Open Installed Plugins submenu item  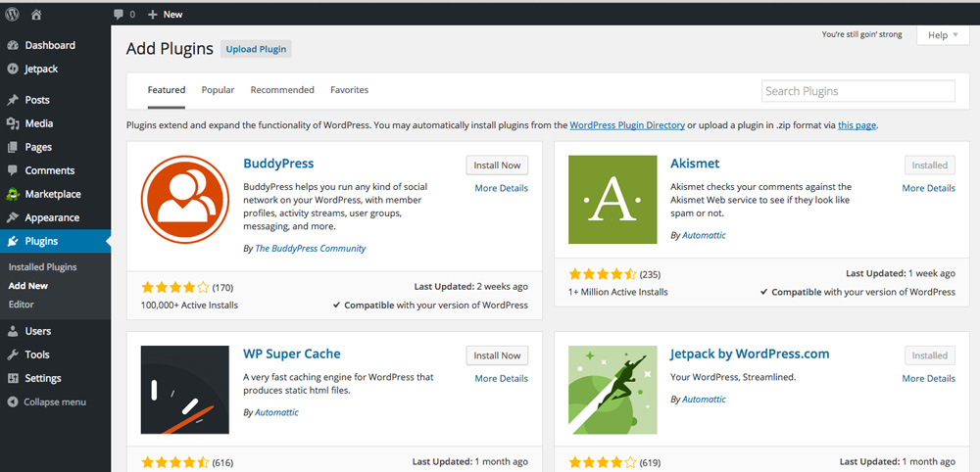pos(42,267)
